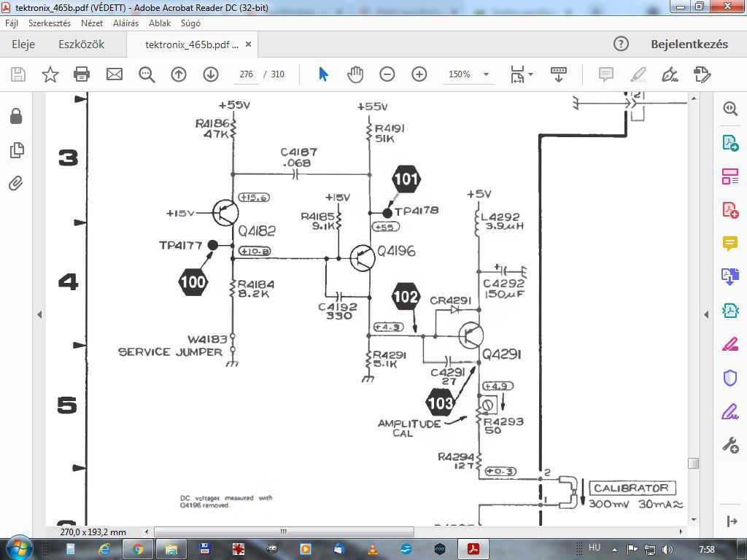This screenshot has height=560, width=747.
Task: Click the zoom in plus icon
Action: (419, 74)
